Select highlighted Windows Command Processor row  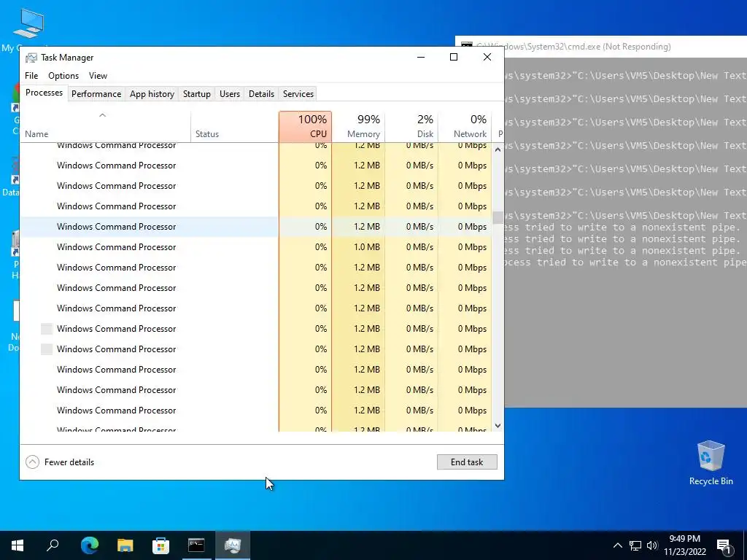(256, 227)
